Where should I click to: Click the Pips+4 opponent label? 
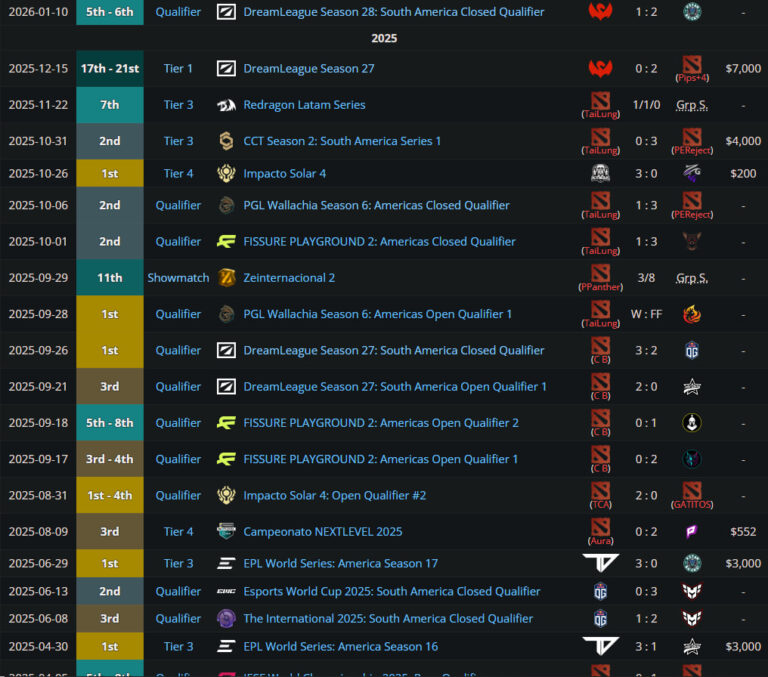click(x=692, y=78)
